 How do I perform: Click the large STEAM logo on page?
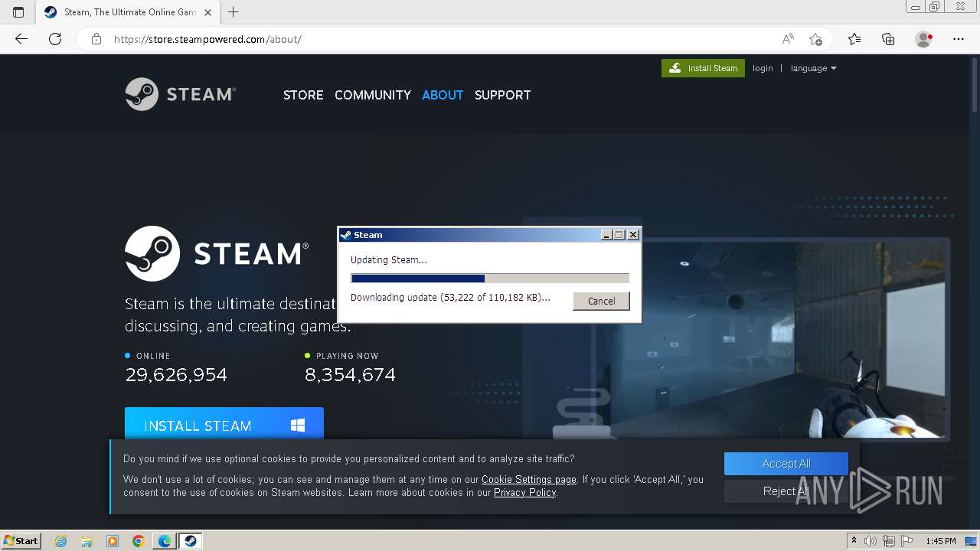(217, 253)
